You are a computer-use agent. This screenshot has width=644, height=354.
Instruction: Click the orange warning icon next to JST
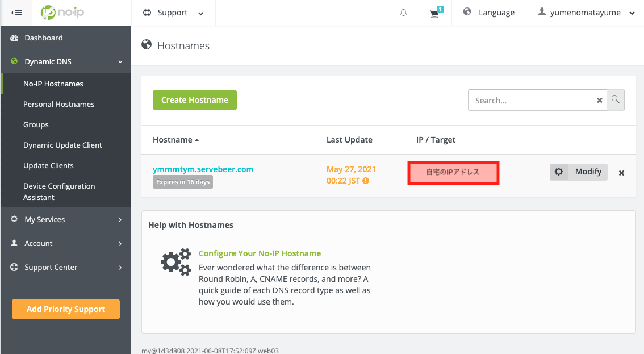click(x=366, y=181)
